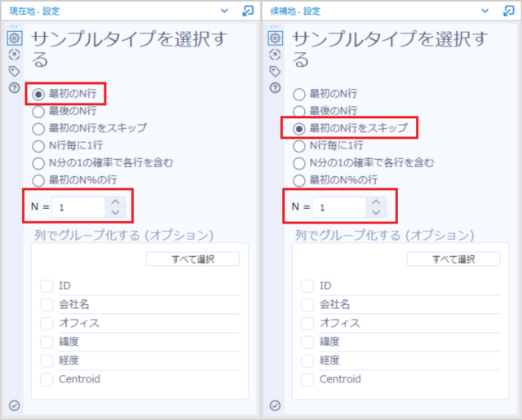Image resolution: width=522 pixels, height=420 pixels.
Task: Open help icon in 現在地 panel sidebar
Action: pos(15,88)
